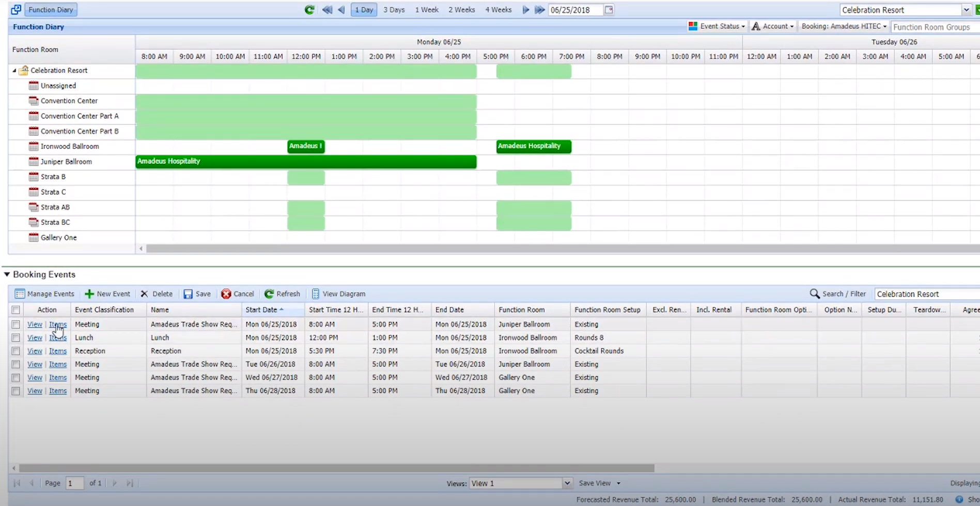This screenshot has height=506, width=980.
Task: Open the Views dropdown showing View 1
Action: coord(567,483)
